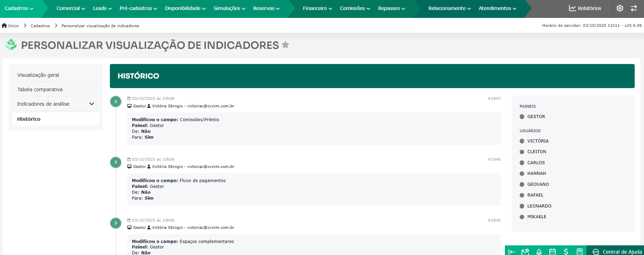Screen dimensions: 644x255
Task: Filter history by user VICTÓRIA
Action: 534,141
